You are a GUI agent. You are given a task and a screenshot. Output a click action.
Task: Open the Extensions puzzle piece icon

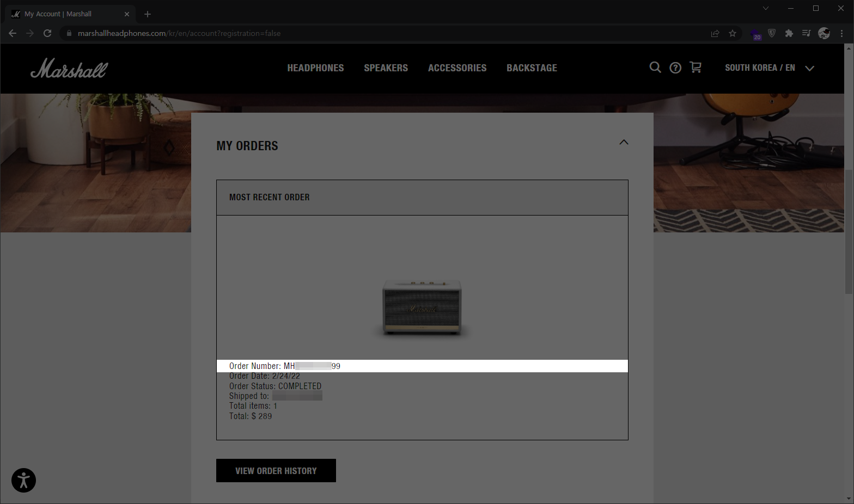coord(789,33)
